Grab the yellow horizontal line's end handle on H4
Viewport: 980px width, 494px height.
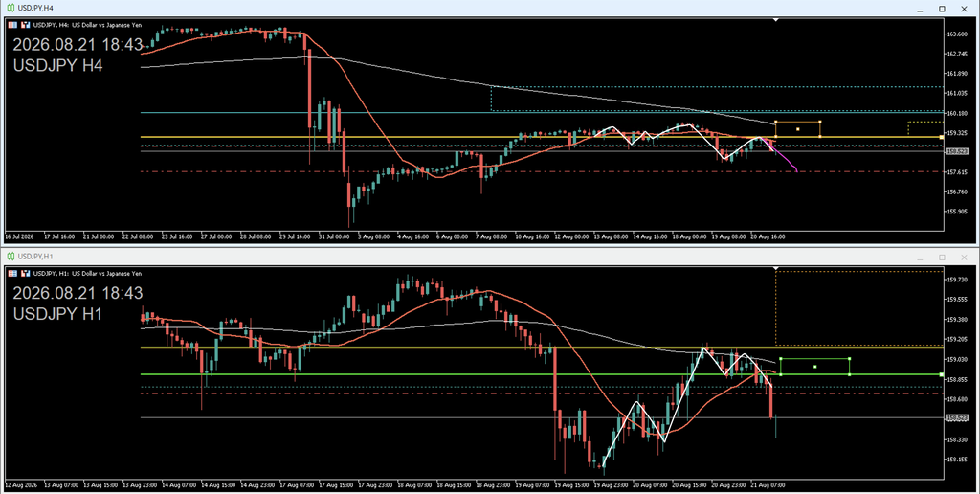(942, 137)
